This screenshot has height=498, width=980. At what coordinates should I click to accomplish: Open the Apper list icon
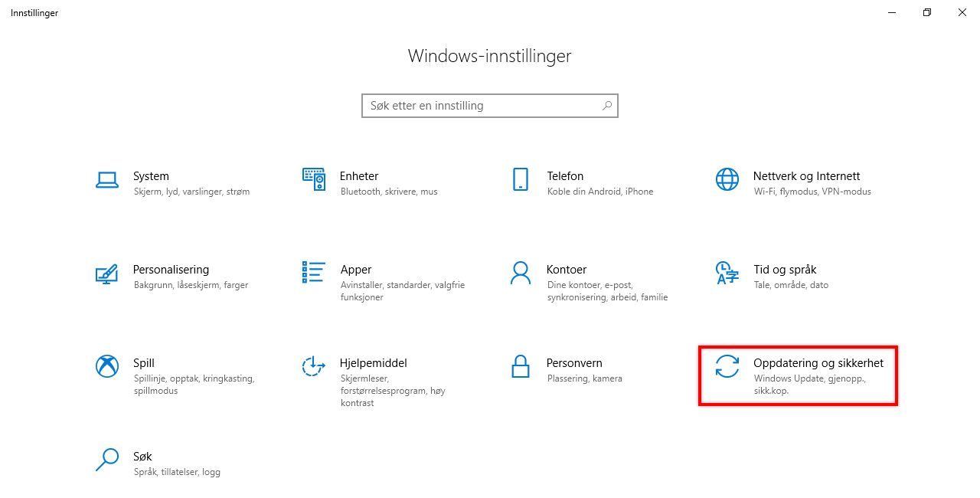314,272
